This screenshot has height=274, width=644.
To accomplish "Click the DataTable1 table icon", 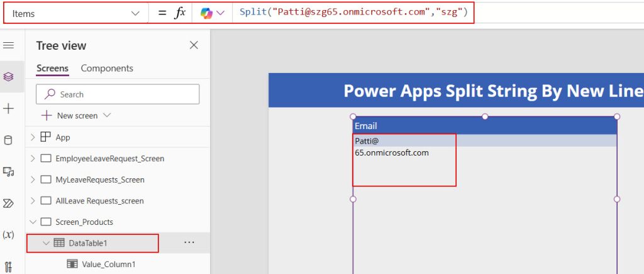I will (x=58, y=243).
